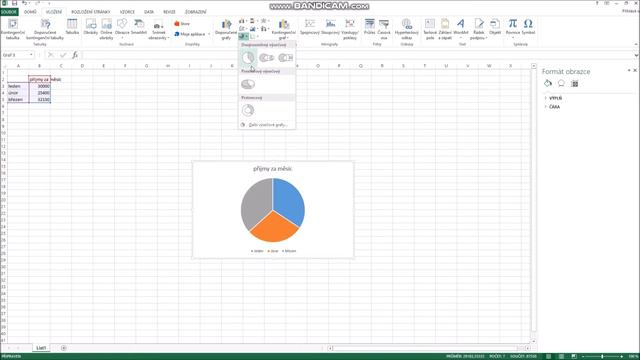Viewport: 640px width, 360px height.
Task: Insert SmartArt graphic
Action: click(x=139, y=27)
